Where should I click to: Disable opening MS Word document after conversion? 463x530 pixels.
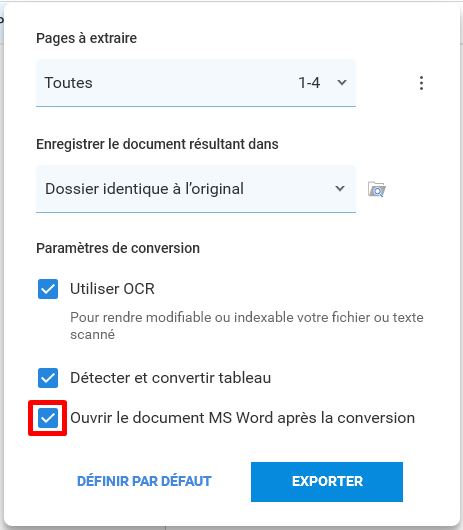(48, 418)
